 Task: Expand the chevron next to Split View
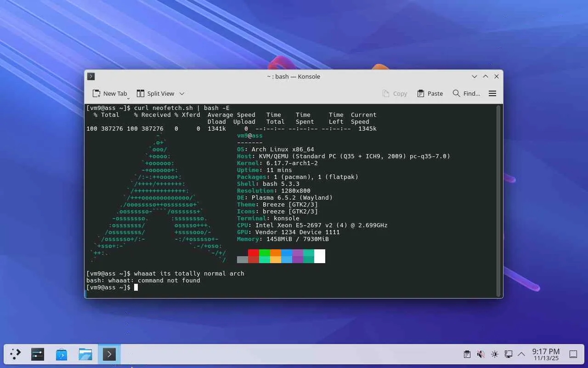click(x=182, y=93)
